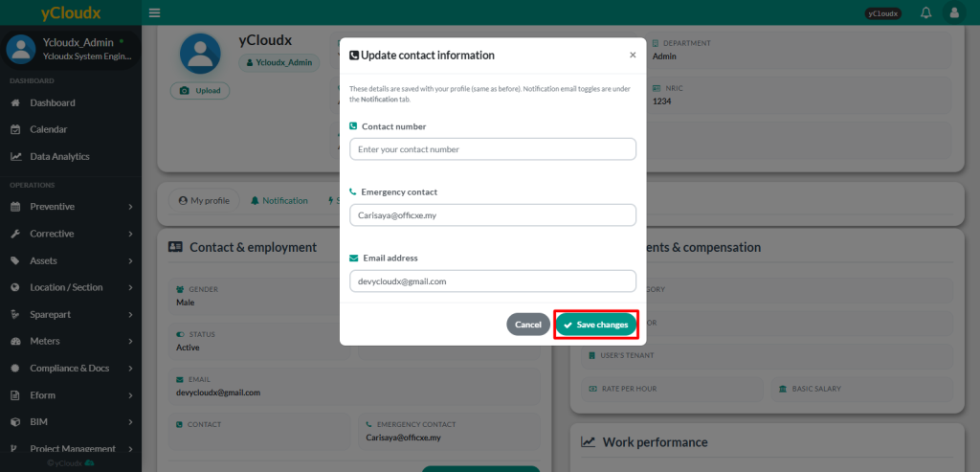The height and width of the screenshot is (472, 980).
Task: Click the Calendar check icon
Action: 17,129
